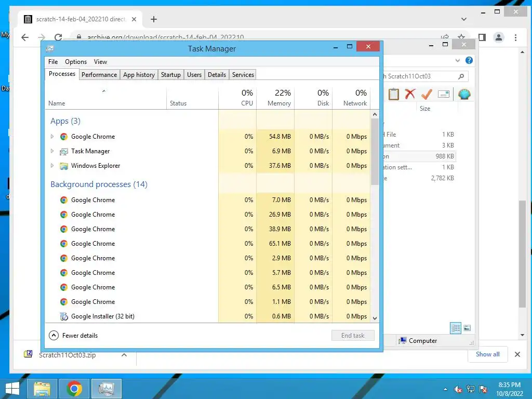
Task: Click Show all downloads link in Chrome
Action: coord(487,354)
